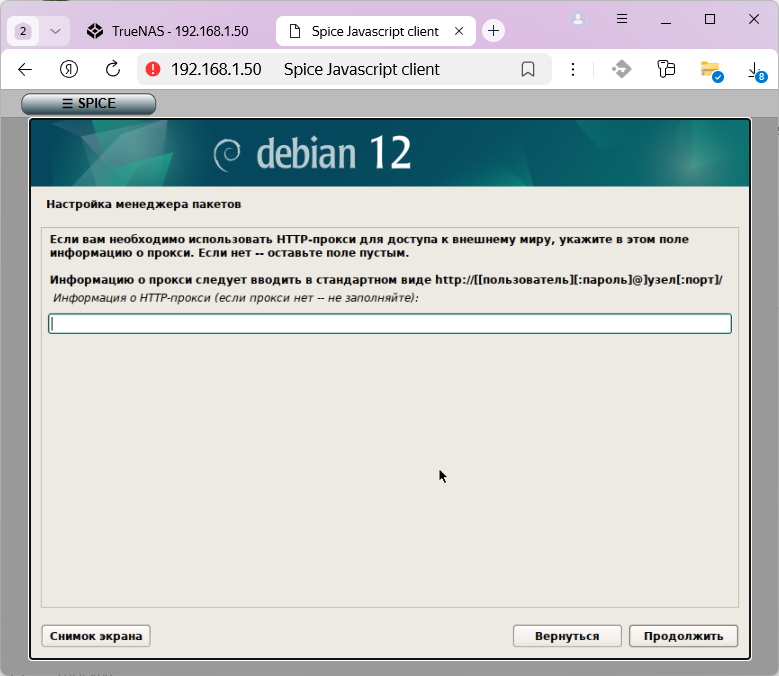Click the red insecure-connection warning icon
This screenshot has height=676, width=779.
tap(153, 69)
